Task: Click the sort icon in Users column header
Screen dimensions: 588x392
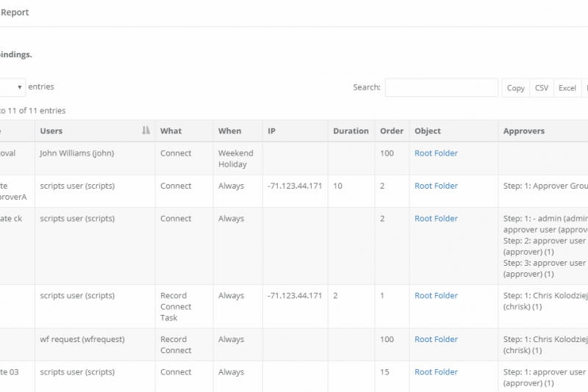Action: pos(146,131)
